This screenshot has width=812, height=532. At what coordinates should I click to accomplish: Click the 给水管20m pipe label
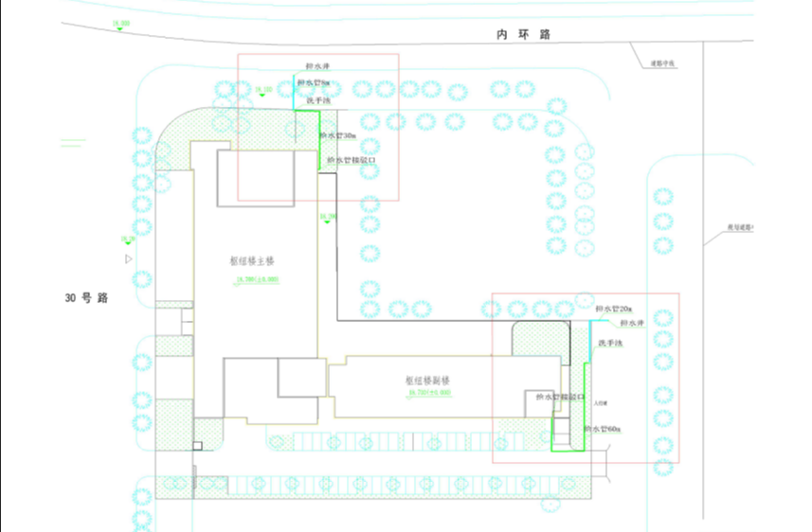[614, 310]
